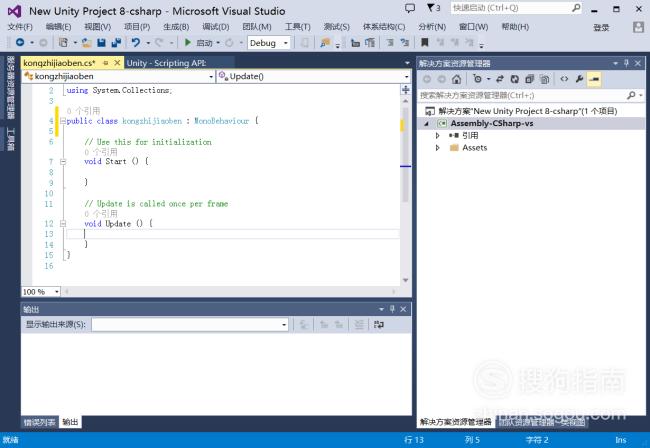Click the Save All icon

(116, 42)
